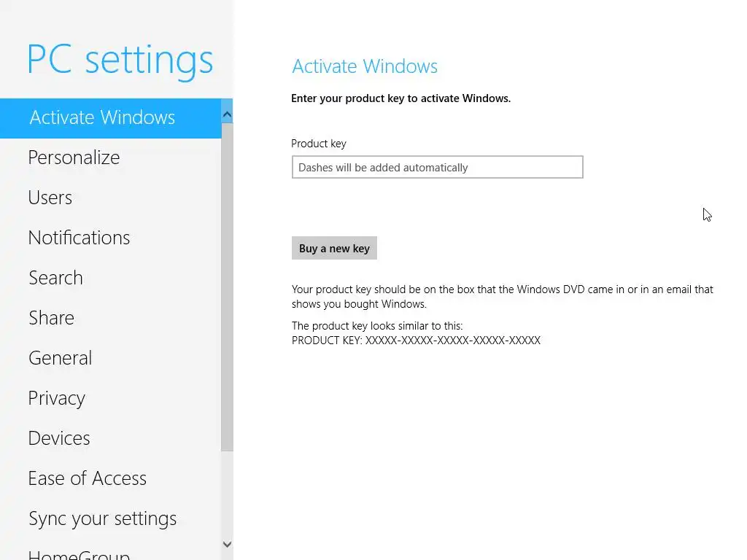This screenshot has height=560, width=747.
Task: Click the text 'Enter your product key to activate Windows.'
Action: (400, 98)
